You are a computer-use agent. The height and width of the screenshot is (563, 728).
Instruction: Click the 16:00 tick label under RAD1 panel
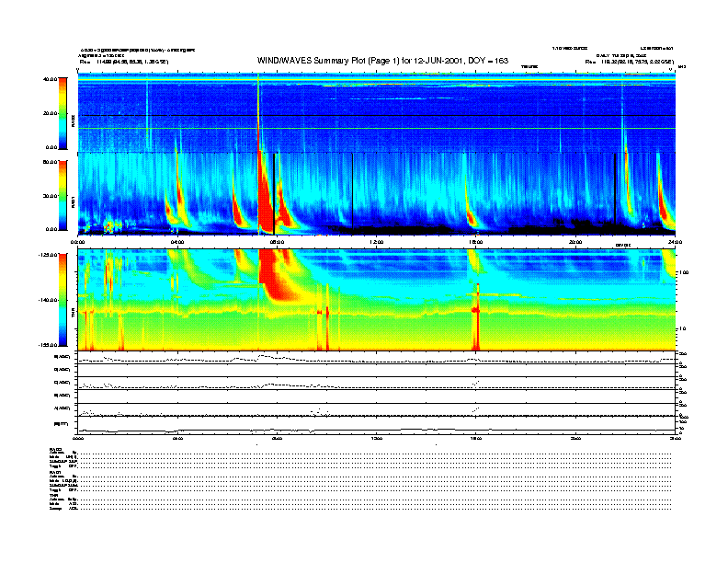point(475,242)
